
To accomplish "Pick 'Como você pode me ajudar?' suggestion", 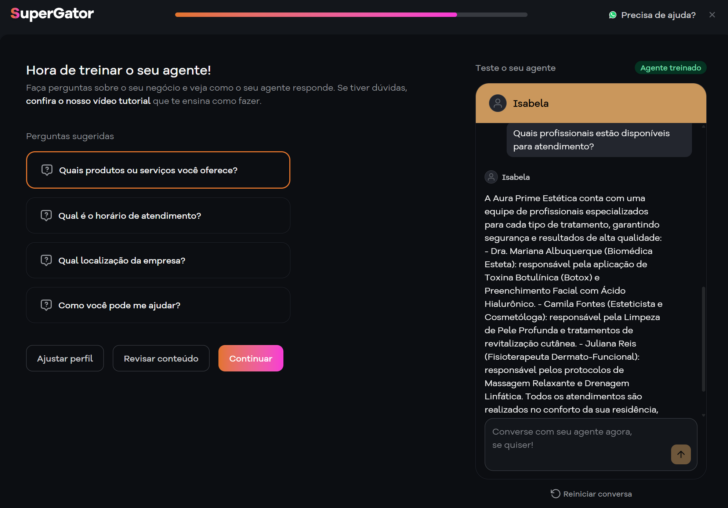I will click(x=158, y=305).
